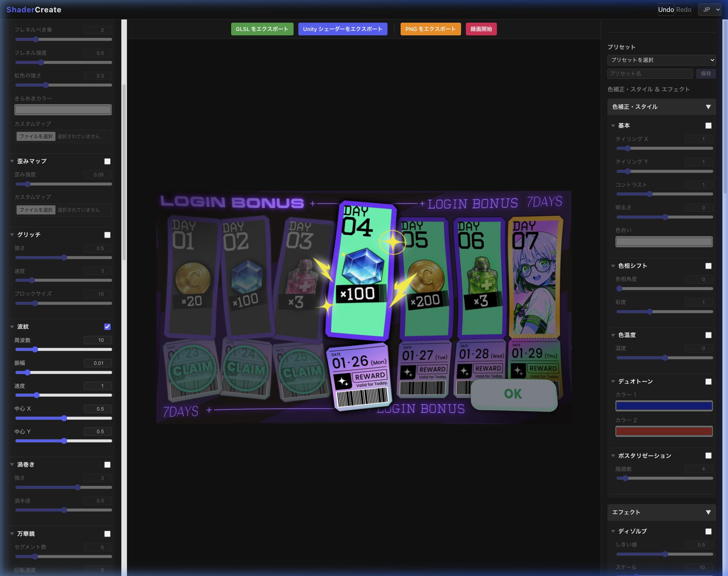Start recording with 録画開始 button
This screenshot has height=576, width=728.
coord(481,29)
